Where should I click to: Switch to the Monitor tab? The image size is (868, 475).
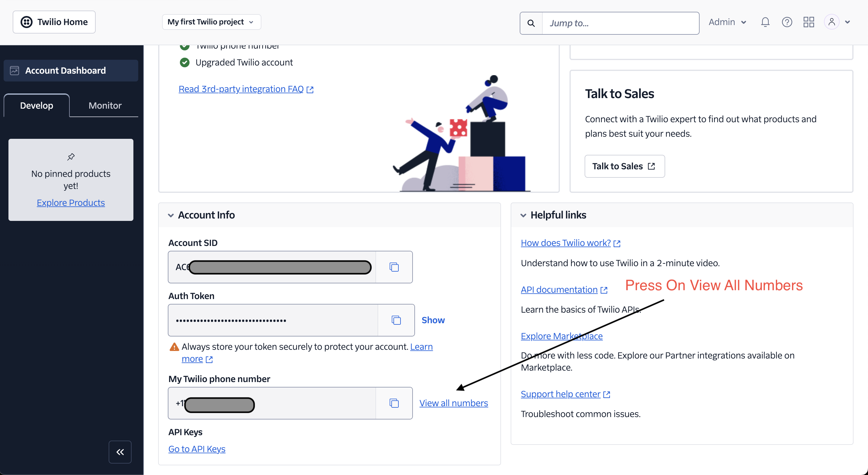point(105,105)
